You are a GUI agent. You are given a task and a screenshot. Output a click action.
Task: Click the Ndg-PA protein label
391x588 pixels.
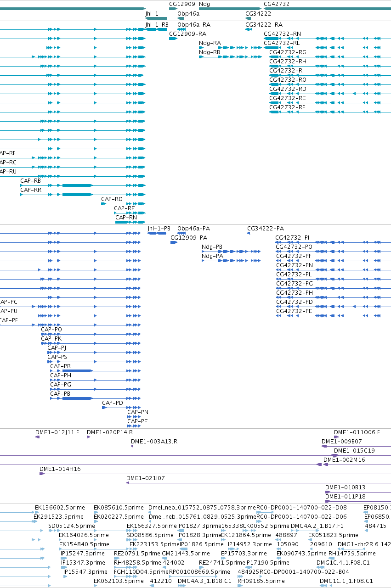[213, 256]
